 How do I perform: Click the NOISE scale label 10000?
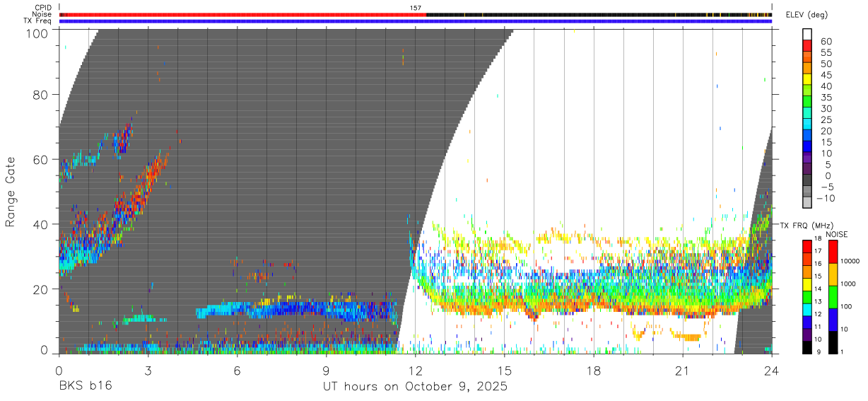[849, 261]
